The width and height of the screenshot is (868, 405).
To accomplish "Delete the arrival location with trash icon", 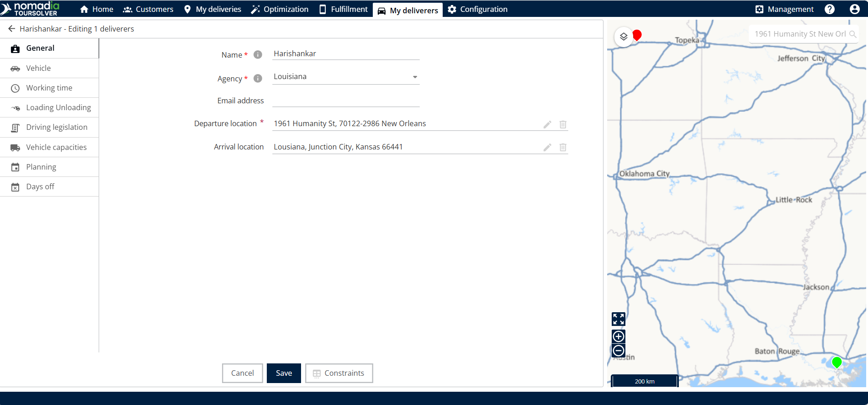I will coord(563,147).
